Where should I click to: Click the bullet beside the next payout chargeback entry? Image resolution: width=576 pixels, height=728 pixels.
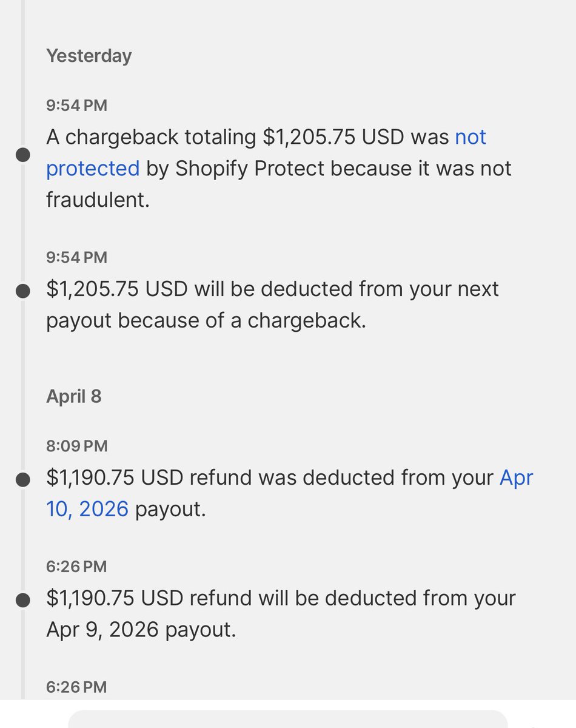23,291
